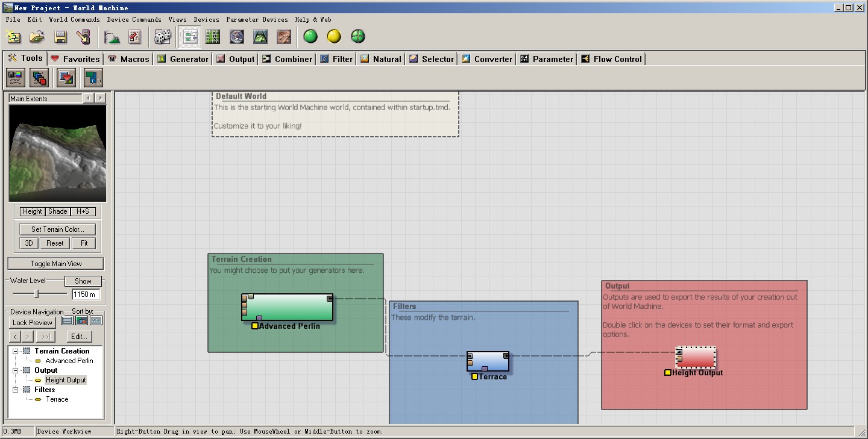Show the water level
The height and width of the screenshot is (439, 868).
click(83, 281)
